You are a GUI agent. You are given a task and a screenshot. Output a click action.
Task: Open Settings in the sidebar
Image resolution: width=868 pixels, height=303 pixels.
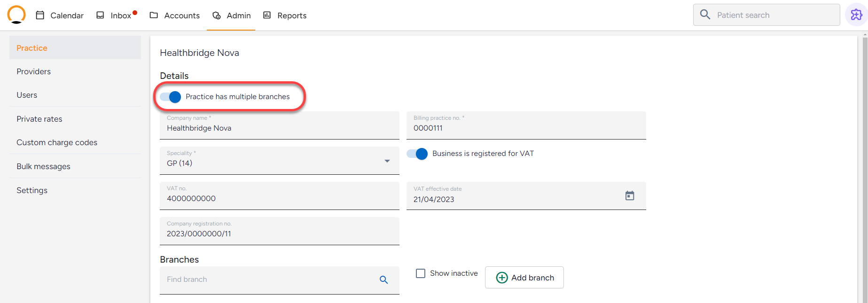pos(75,190)
